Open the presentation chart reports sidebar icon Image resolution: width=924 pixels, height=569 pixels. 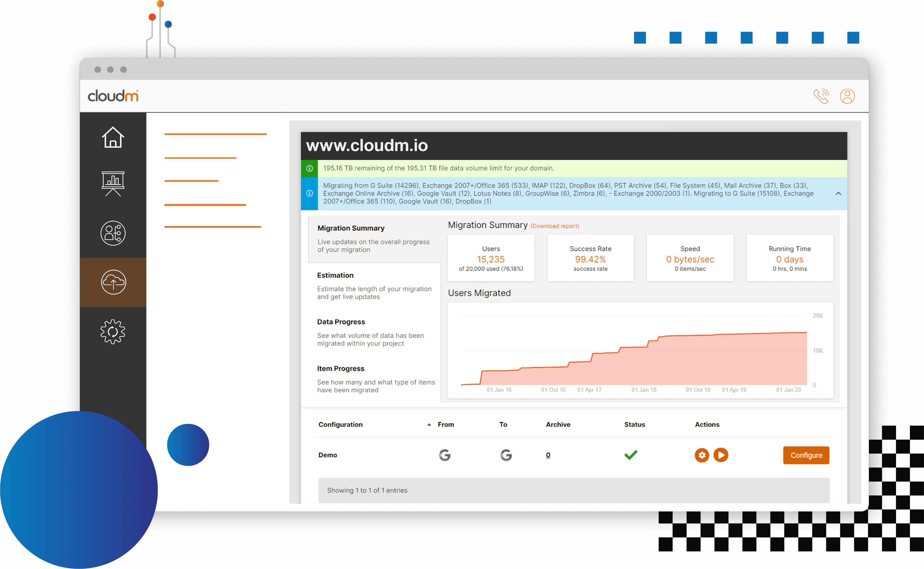(113, 184)
